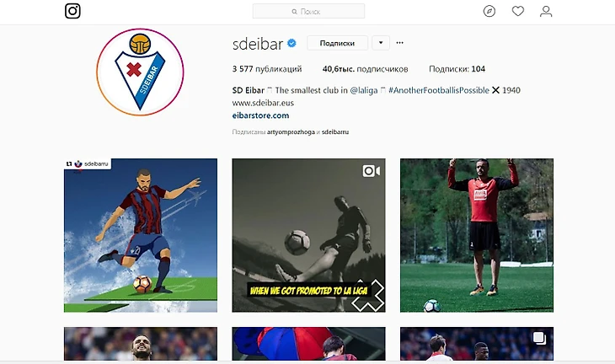The height and width of the screenshot is (364, 615).
Task: Click the three-dot options menu icon
Action: (x=399, y=43)
